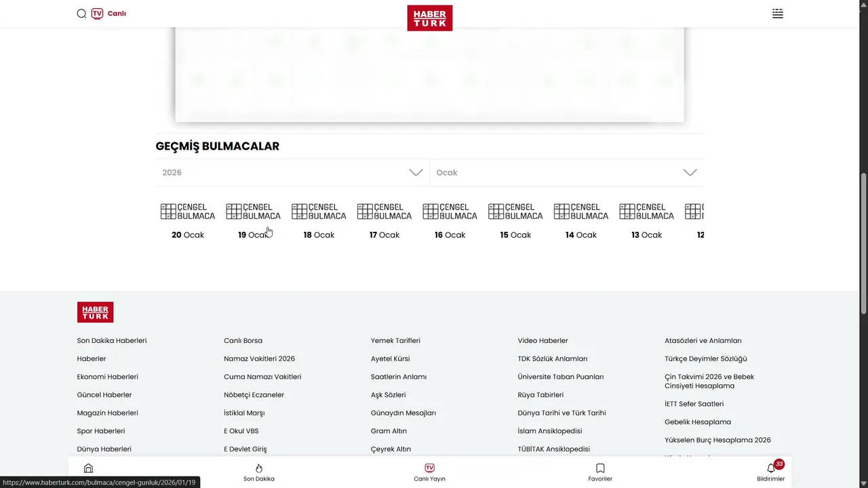Open the 14 Ocak Çengel Bulmaca puzzle
Image resolution: width=868 pixels, height=488 pixels.
[x=581, y=220]
